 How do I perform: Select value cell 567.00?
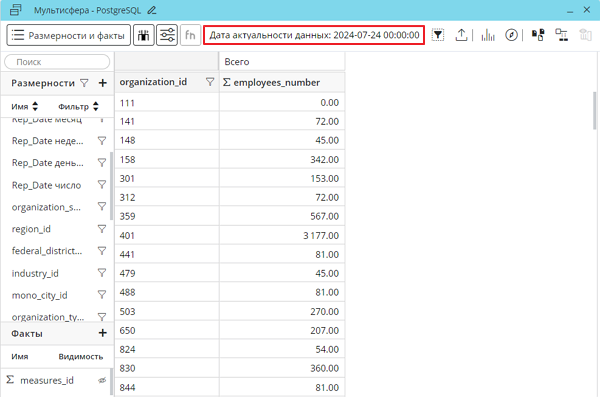pos(282,216)
